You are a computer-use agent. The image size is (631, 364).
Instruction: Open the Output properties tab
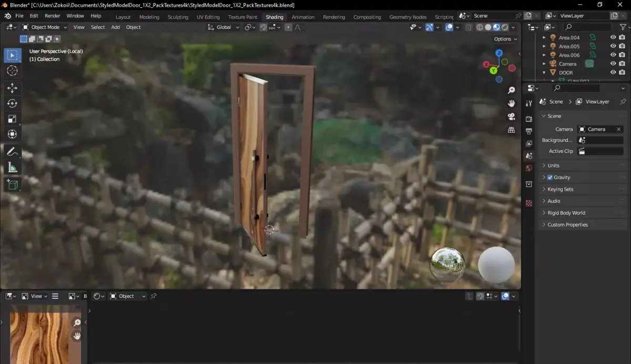[x=529, y=131]
